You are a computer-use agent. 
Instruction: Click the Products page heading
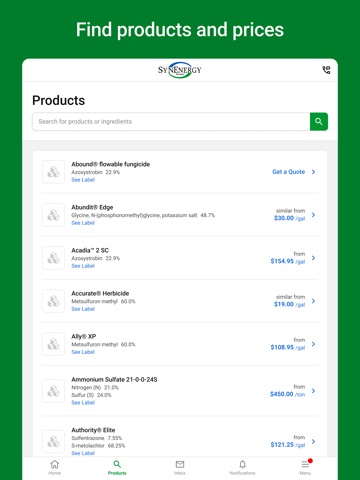pos(59,100)
